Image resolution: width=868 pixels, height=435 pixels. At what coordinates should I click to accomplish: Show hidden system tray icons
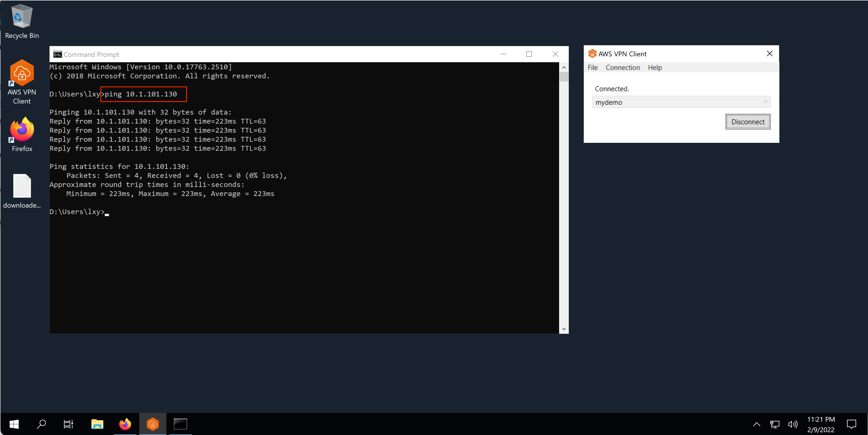coord(756,424)
